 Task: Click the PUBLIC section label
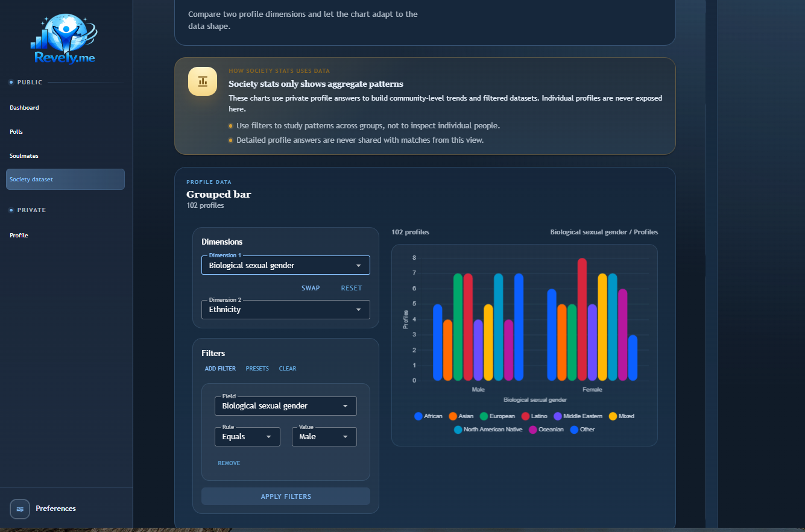30,83
